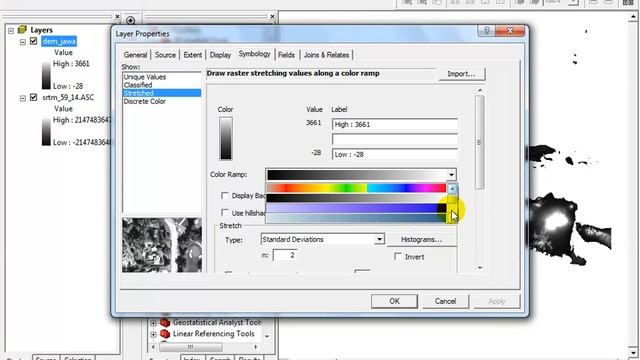Click the Geostatistical Analyst Tools toolbox icon
Image resolution: width=640 pixels, height=360 pixels.
[x=165, y=322]
